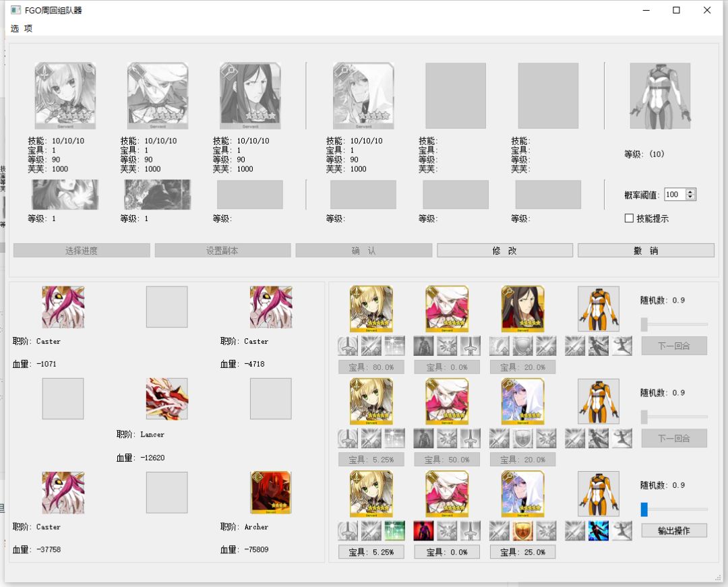
Task: Adjust the blue turn three 随机数 slider handle
Action: click(644, 509)
